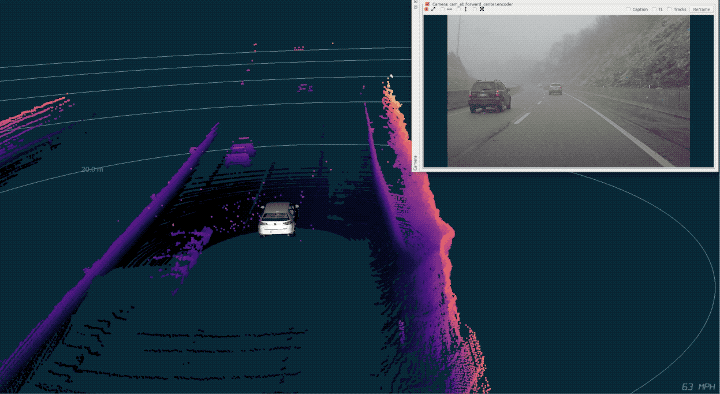This screenshot has width=720, height=394.
Task: Click the 63 MPH speed readout
Action: pyautogui.click(x=698, y=387)
